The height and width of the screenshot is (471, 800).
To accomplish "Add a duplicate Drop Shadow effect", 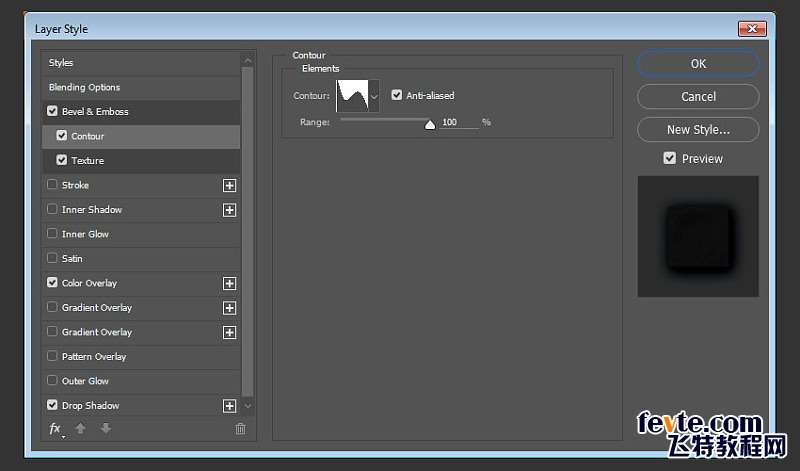I will tap(230, 406).
